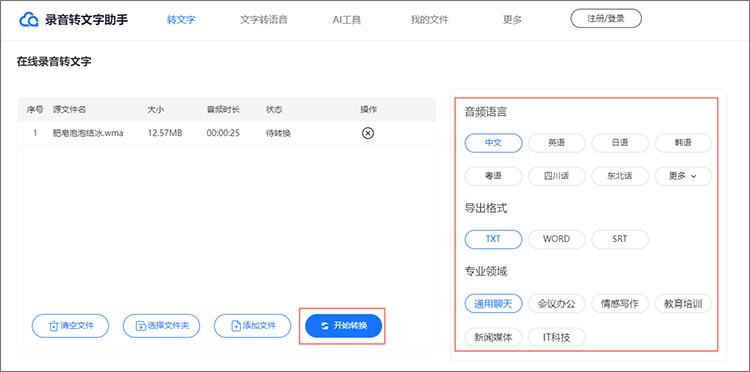
Task: Click the 大小 column header
Action: (x=155, y=109)
